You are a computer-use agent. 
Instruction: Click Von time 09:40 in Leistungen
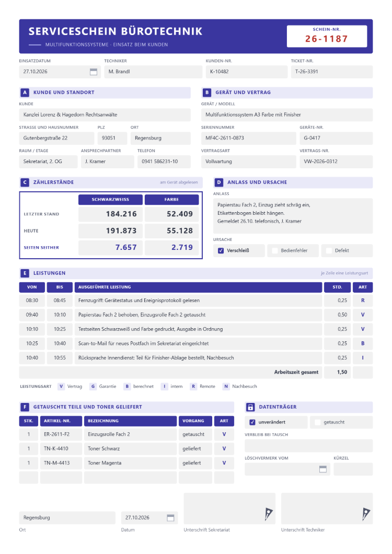(32, 315)
